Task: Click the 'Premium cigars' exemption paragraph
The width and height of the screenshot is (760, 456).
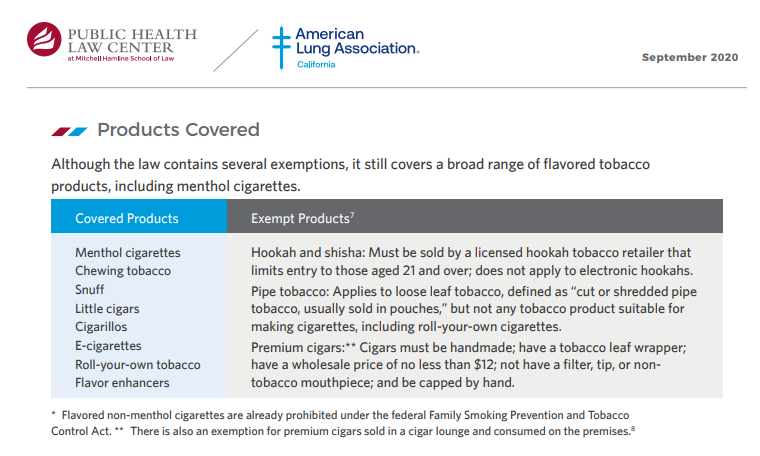Action: 468,365
